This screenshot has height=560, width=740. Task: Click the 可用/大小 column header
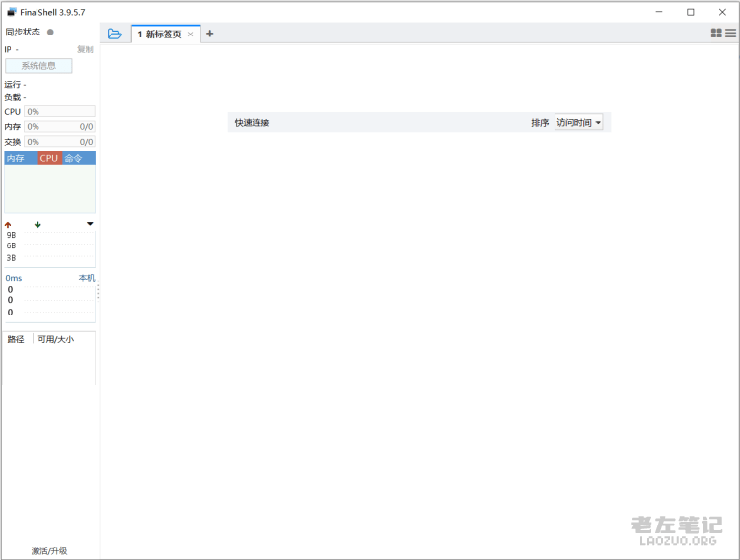tap(55, 339)
